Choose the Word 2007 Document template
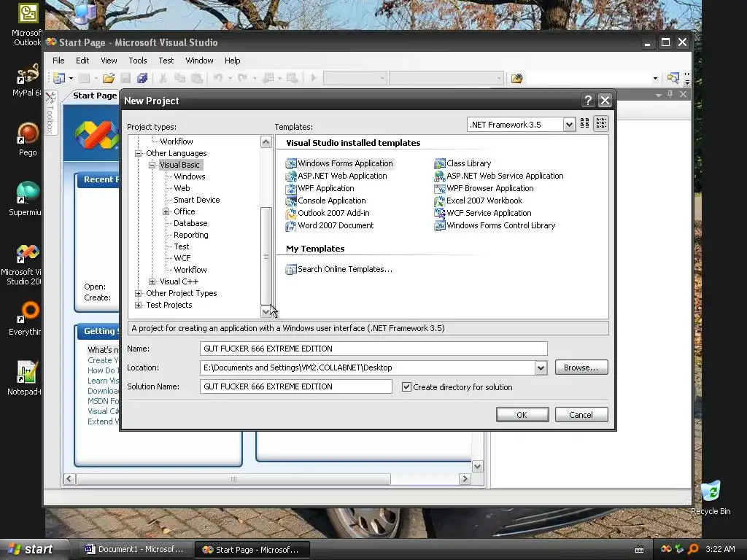This screenshot has height=560, width=747. pos(329,225)
